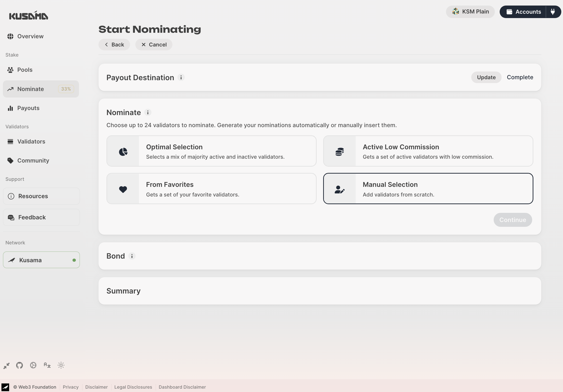Switch to the Validators section

click(31, 141)
